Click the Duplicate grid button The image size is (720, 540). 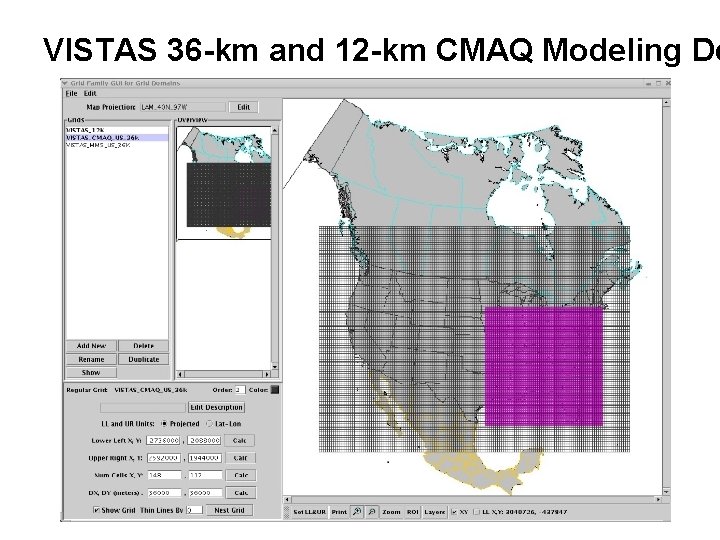[x=144, y=359]
